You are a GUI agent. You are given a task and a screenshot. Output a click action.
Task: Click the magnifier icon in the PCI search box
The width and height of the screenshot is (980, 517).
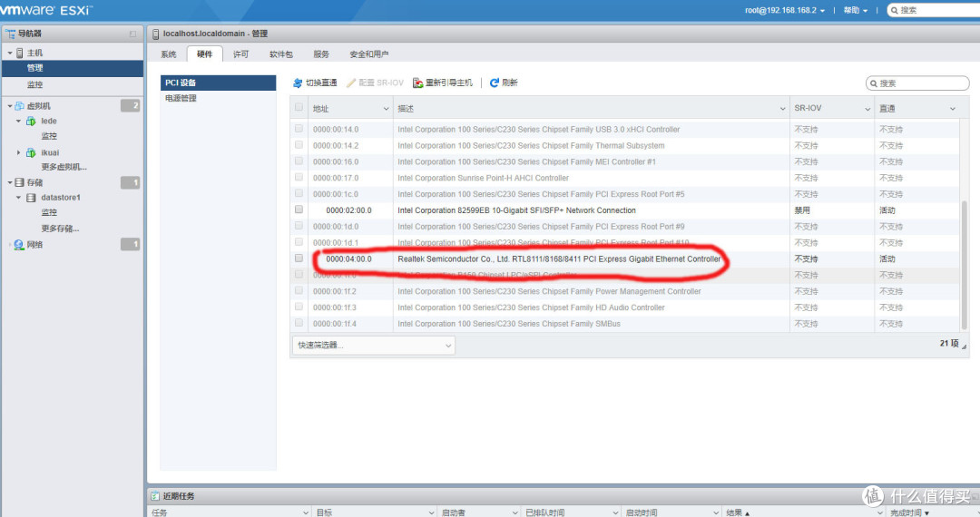click(x=873, y=83)
